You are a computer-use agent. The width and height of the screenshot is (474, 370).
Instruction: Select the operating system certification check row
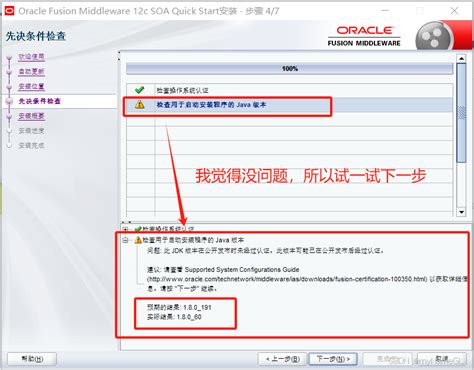point(289,90)
